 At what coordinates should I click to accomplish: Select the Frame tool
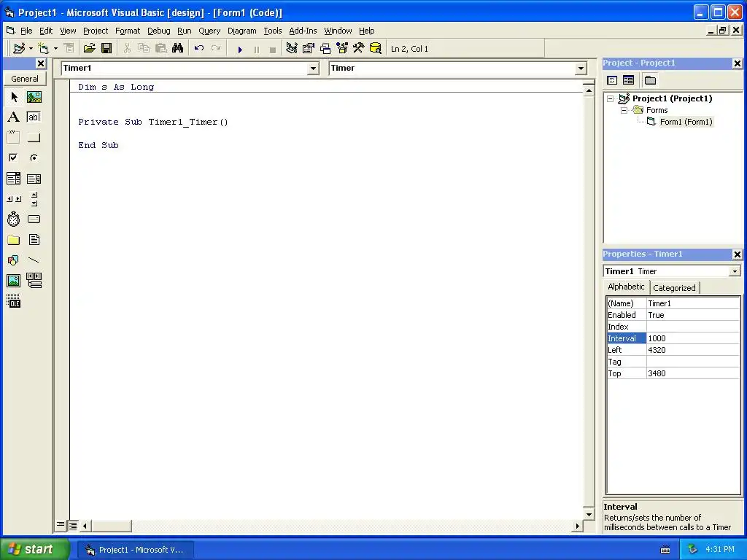coord(14,138)
